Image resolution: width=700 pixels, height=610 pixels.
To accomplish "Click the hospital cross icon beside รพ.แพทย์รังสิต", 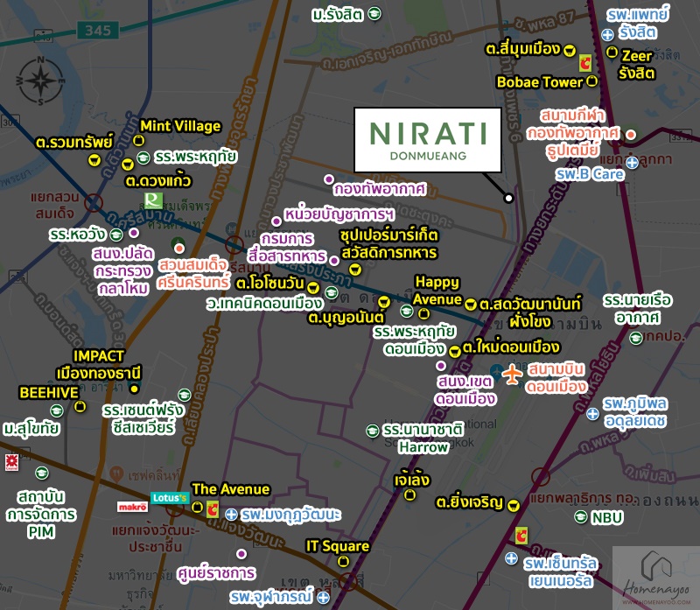I will click(x=607, y=34).
